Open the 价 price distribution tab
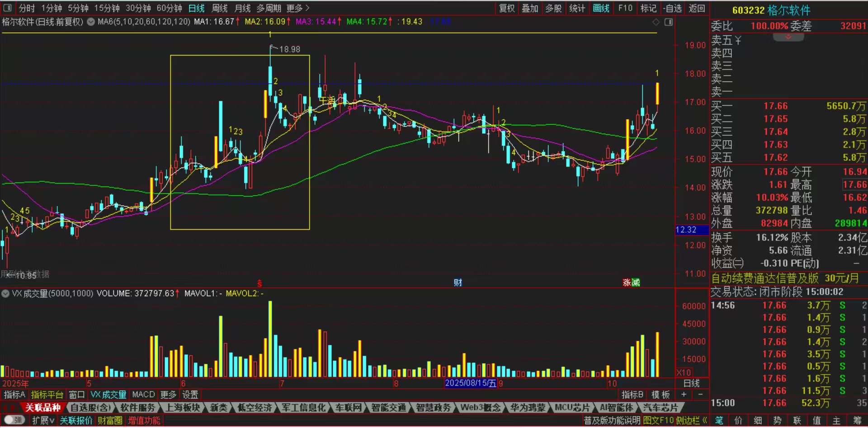The height and width of the screenshot is (428, 868). click(738, 420)
